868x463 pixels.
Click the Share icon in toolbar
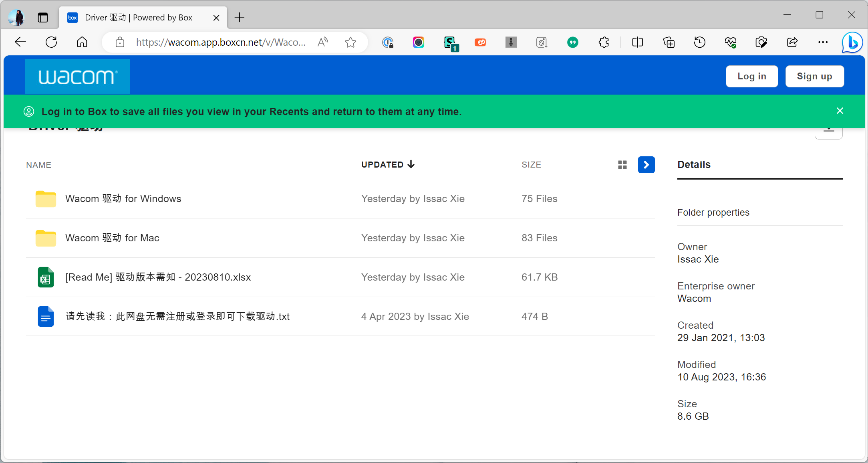(x=792, y=42)
